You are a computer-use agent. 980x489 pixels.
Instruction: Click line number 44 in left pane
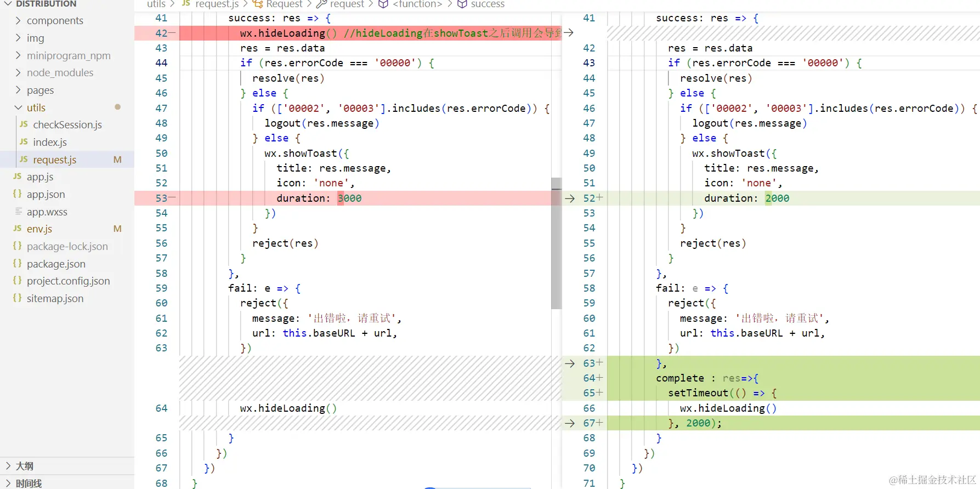(161, 62)
